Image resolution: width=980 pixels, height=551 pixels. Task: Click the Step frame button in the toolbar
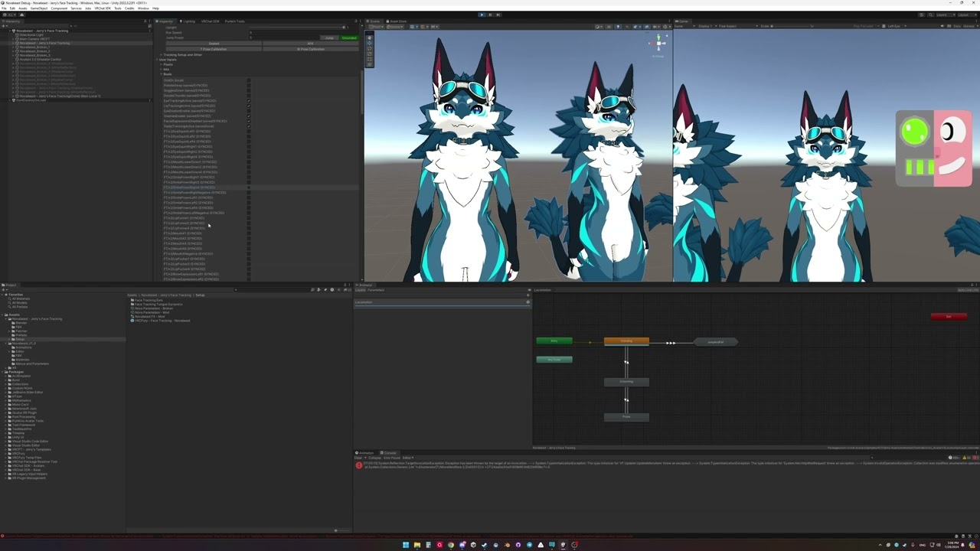point(498,15)
